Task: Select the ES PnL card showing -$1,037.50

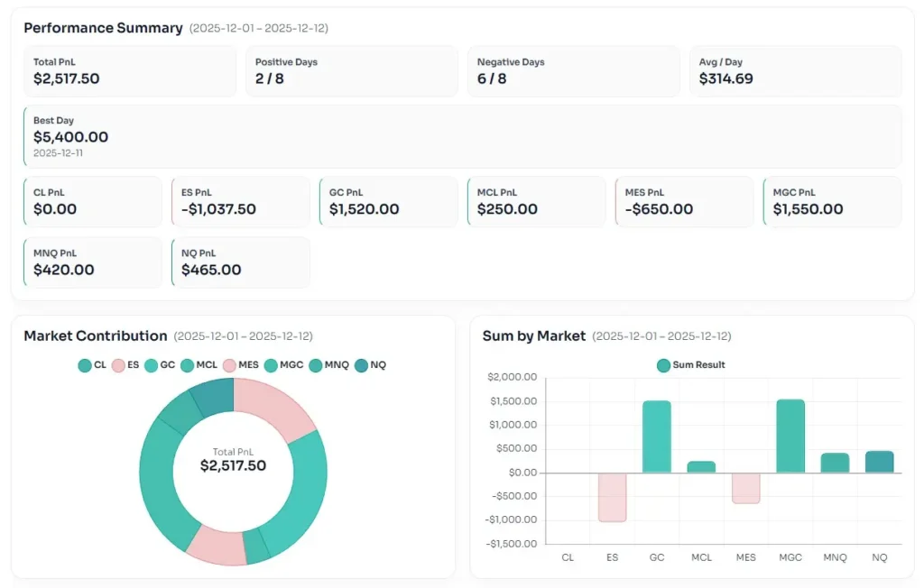Action: (x=240, y=202)
